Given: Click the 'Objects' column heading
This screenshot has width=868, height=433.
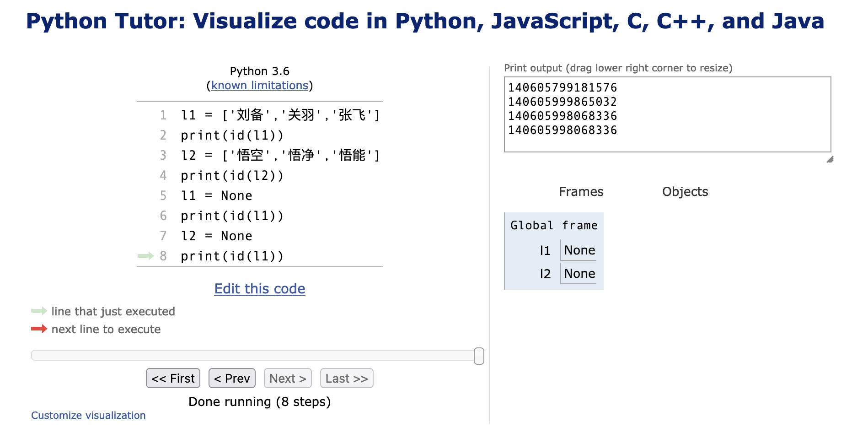Looking at the screenshot, I should pos(685,191).
